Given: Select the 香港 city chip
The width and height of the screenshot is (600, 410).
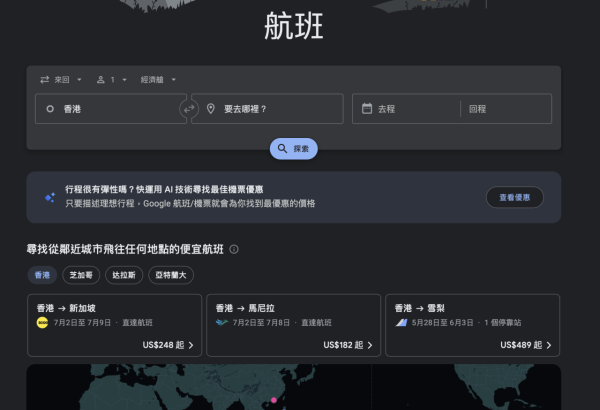Looking at the screenshot, I should (42, 274).
